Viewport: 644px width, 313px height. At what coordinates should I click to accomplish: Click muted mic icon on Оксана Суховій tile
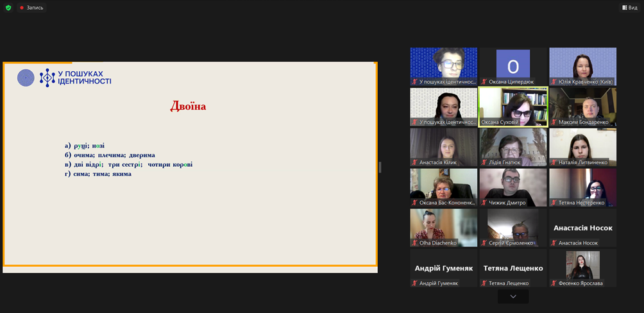pos(484,123)
